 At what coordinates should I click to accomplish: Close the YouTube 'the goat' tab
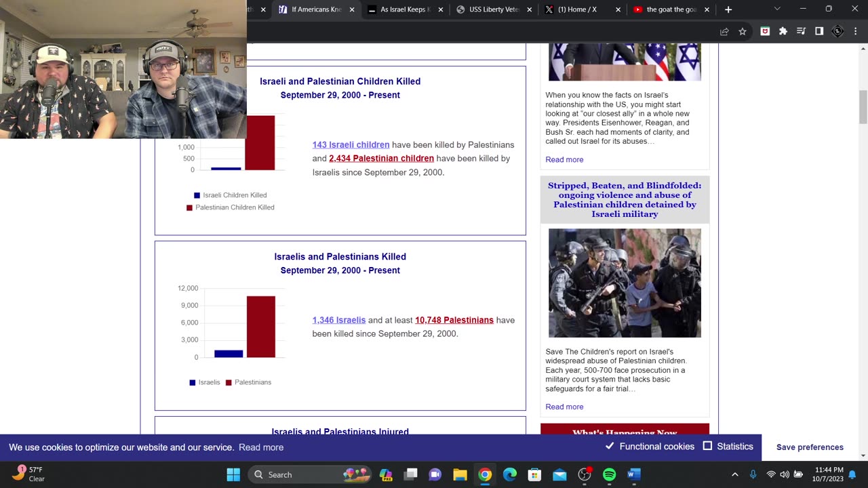tap(707, 9)
